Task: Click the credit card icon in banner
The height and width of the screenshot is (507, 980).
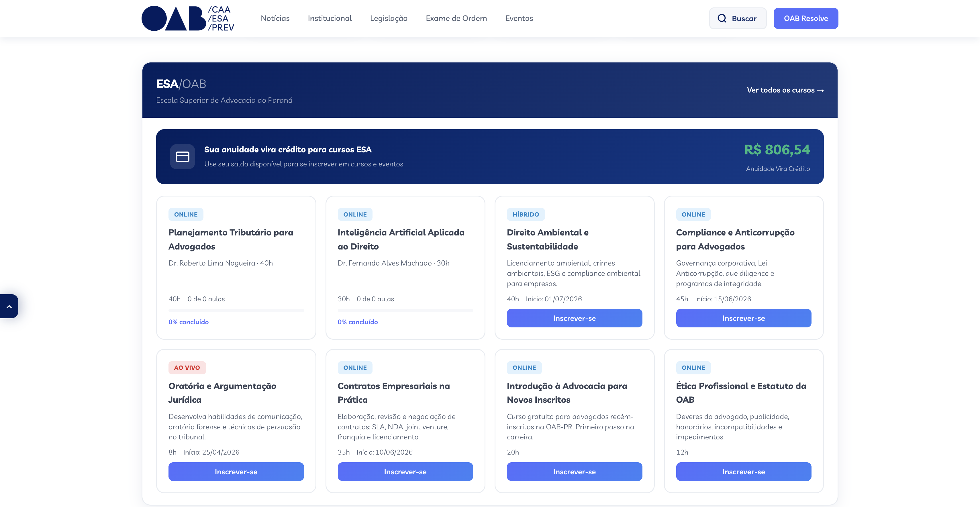Action: [182, 157]
